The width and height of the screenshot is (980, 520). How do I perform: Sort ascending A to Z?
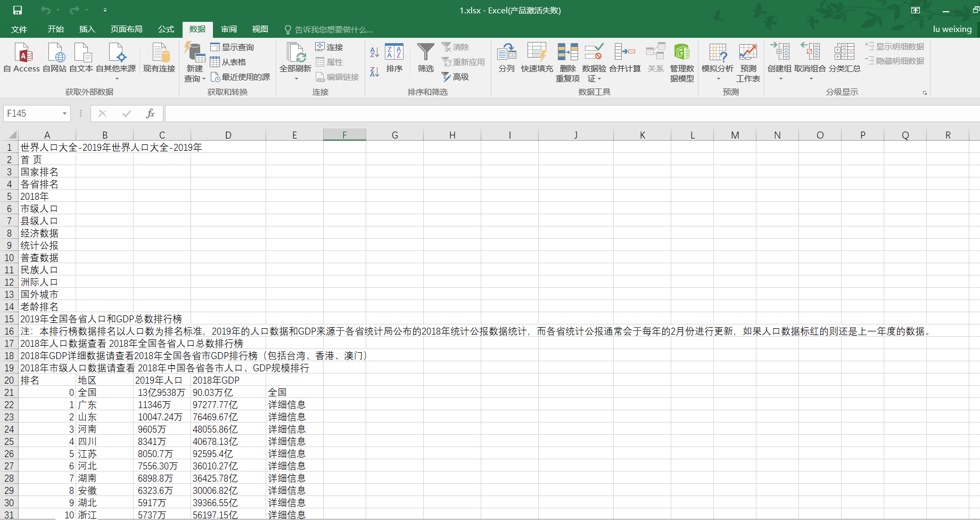[x=375, y=52]
